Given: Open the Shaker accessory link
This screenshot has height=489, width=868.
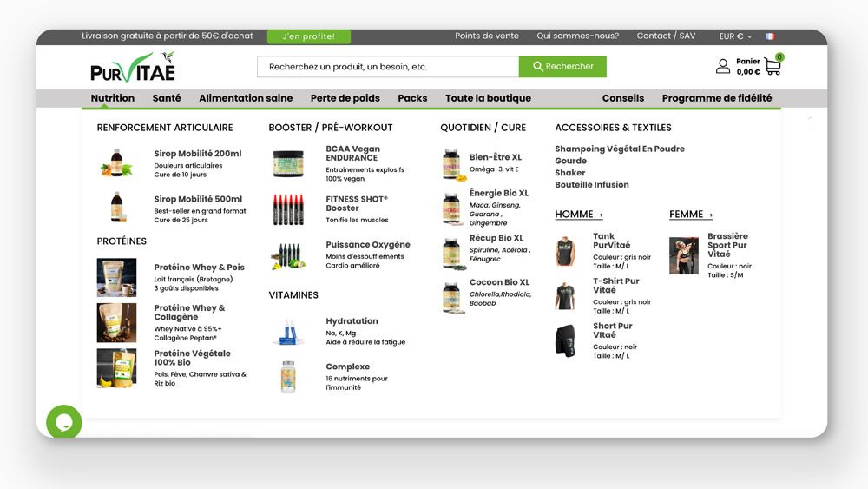Looking at the screenshot, I should click(570, 173).
